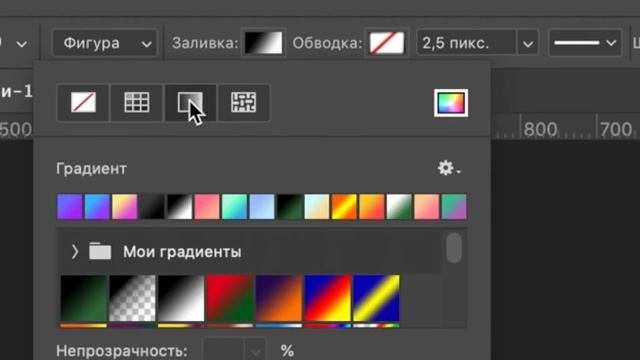Pick the black-to-white recent gradient

[180, 207]
